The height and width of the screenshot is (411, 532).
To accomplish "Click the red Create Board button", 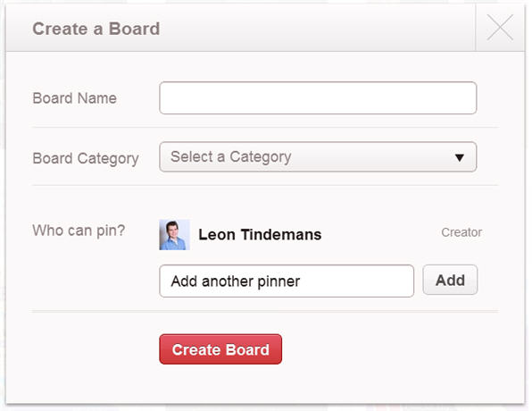I will pos(220,349).
